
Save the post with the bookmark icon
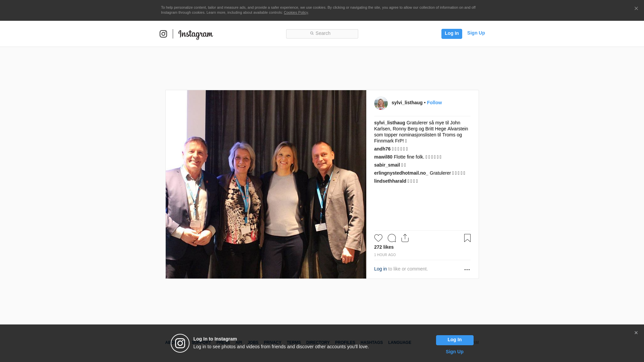point(467,238)
